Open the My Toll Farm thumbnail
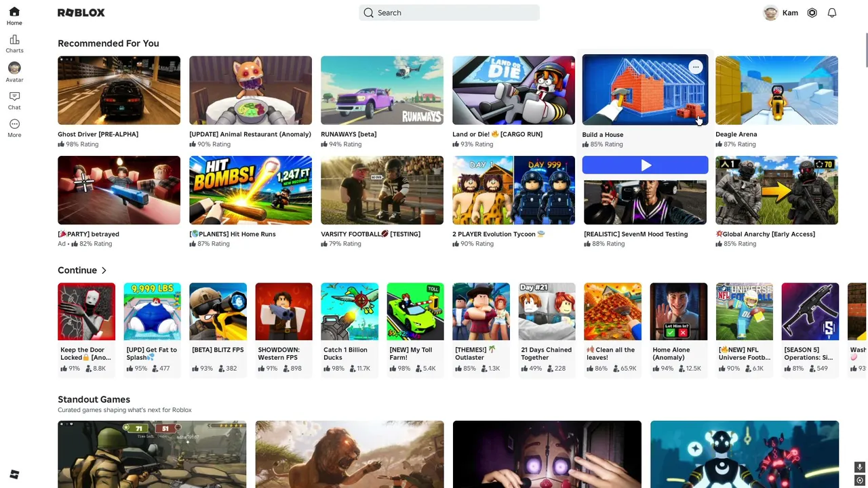The height and width of the screenshot is (488, 868). coord(415,311)
